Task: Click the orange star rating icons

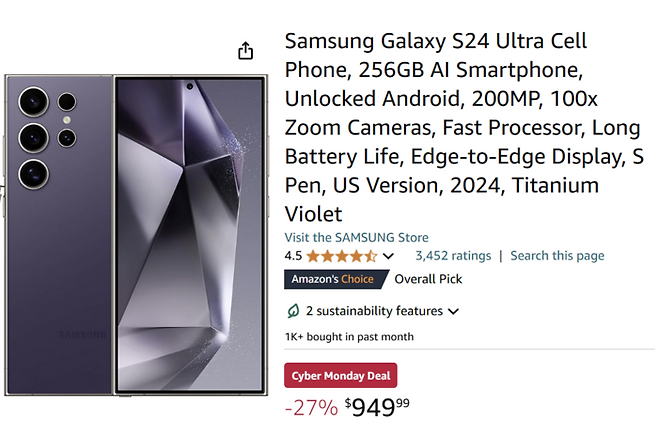Action: pyautogui.click(x=341, y=255)
